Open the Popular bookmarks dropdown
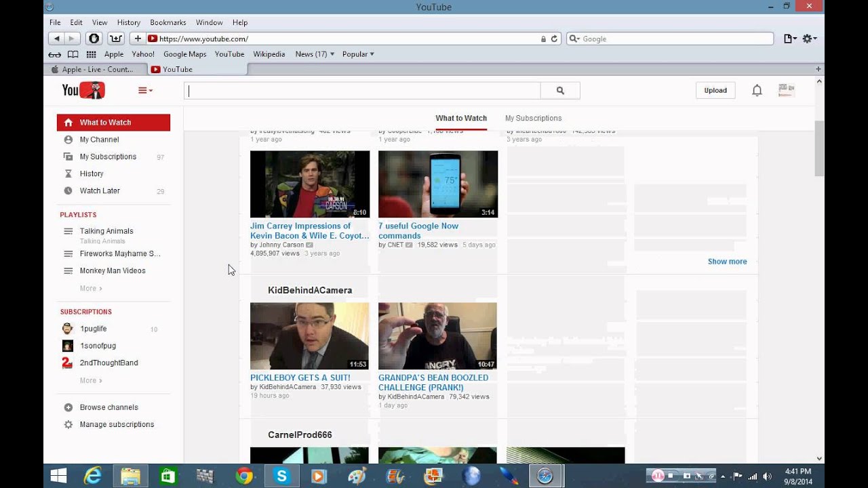The height and width of the screenshot is (488, 868). pos(358,54)
